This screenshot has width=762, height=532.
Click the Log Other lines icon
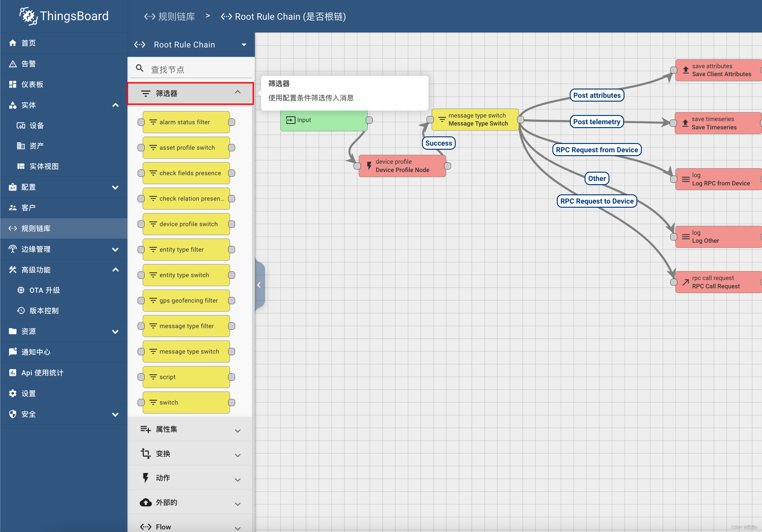[x=685, y=237]
